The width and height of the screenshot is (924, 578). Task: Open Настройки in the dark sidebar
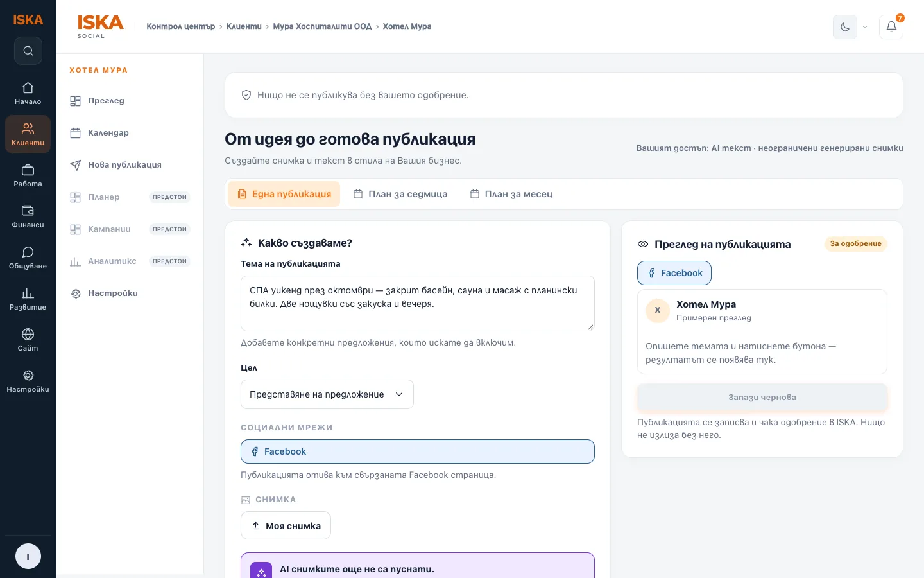coord(28,381)
